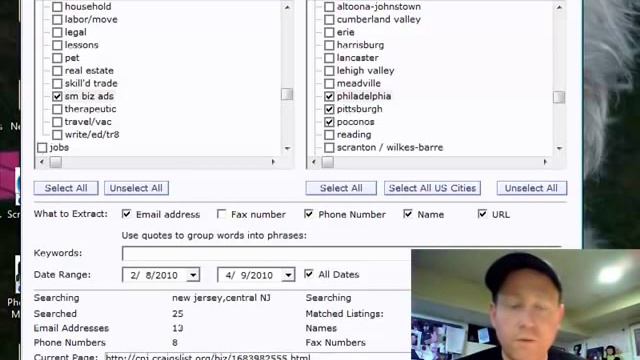Check the household category checkbox
The width and height of the screenshot is (640, 360).
(57, 7)
